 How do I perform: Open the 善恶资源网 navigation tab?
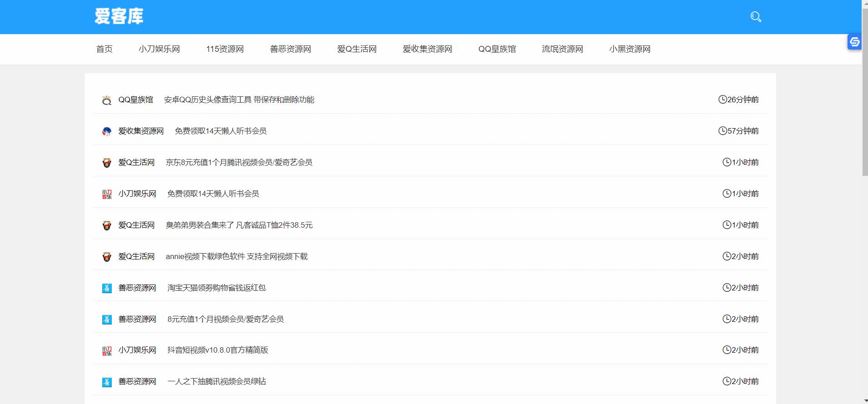[x=291, y=49]
